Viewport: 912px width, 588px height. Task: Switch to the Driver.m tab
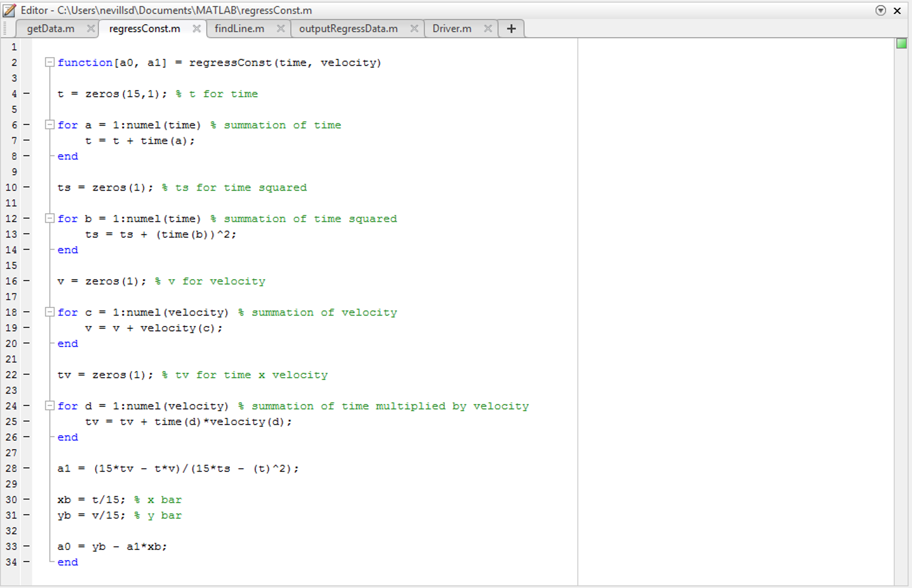[452, 28]
